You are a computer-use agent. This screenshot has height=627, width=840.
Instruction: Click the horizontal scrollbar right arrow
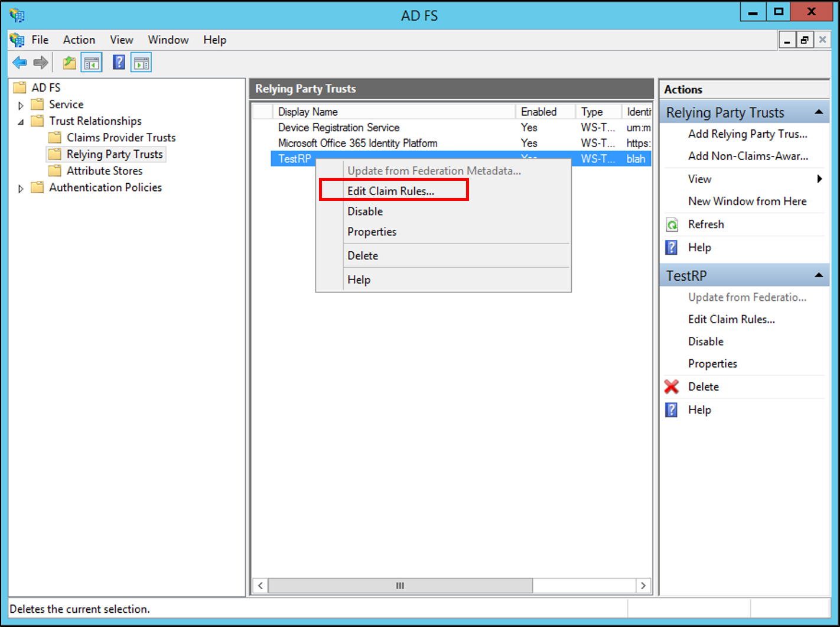pos(643,586)
